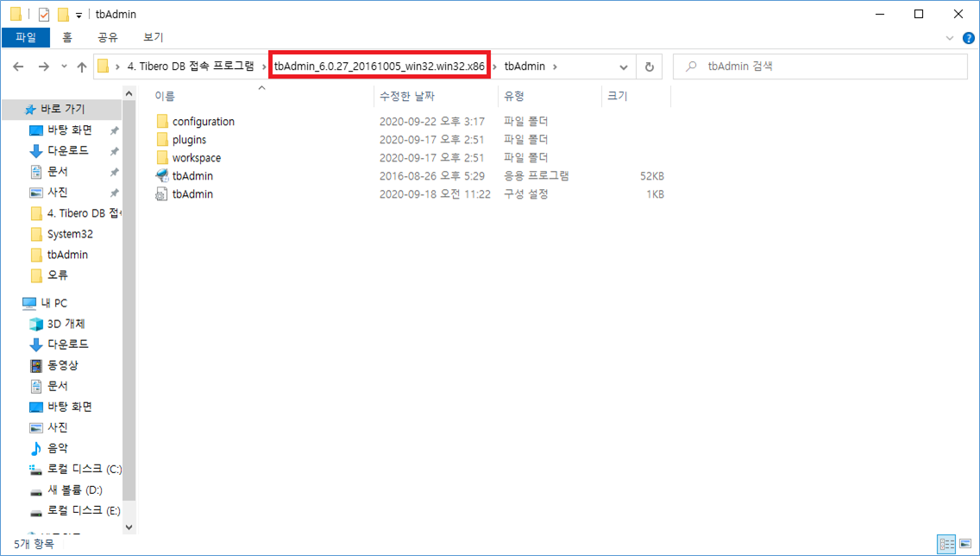Click navigation pane scrollbar down arrow
The width and height of the screenshot is (980, 556).
[129, 528]
